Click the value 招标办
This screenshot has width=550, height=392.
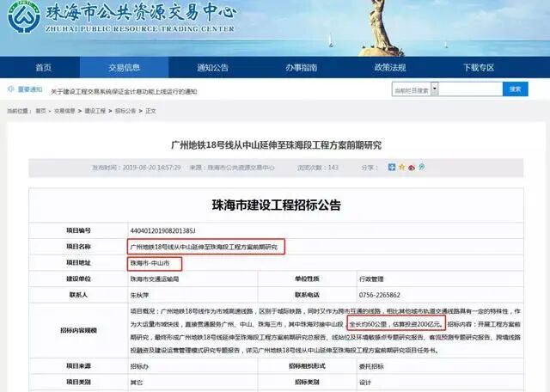[x=139, y=366]
